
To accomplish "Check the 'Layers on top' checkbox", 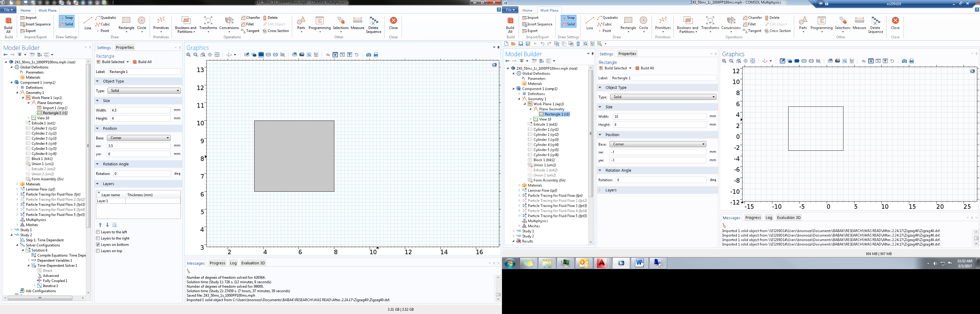I will click(98, 251).
